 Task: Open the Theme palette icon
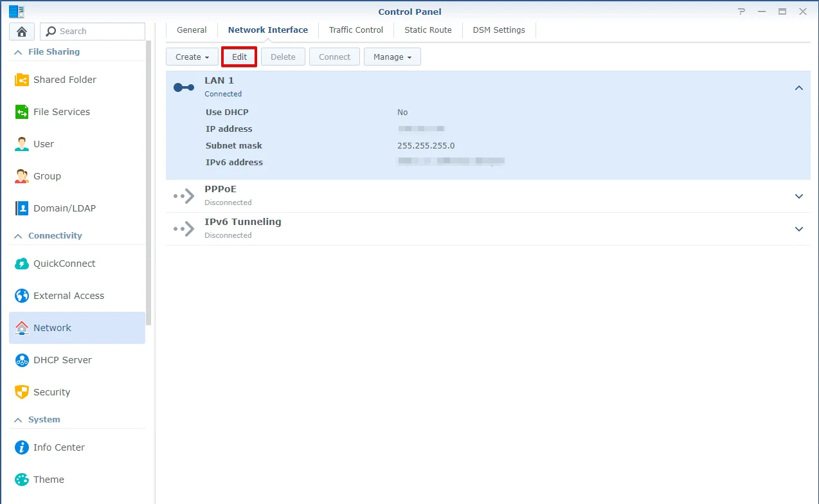(22, 480)
